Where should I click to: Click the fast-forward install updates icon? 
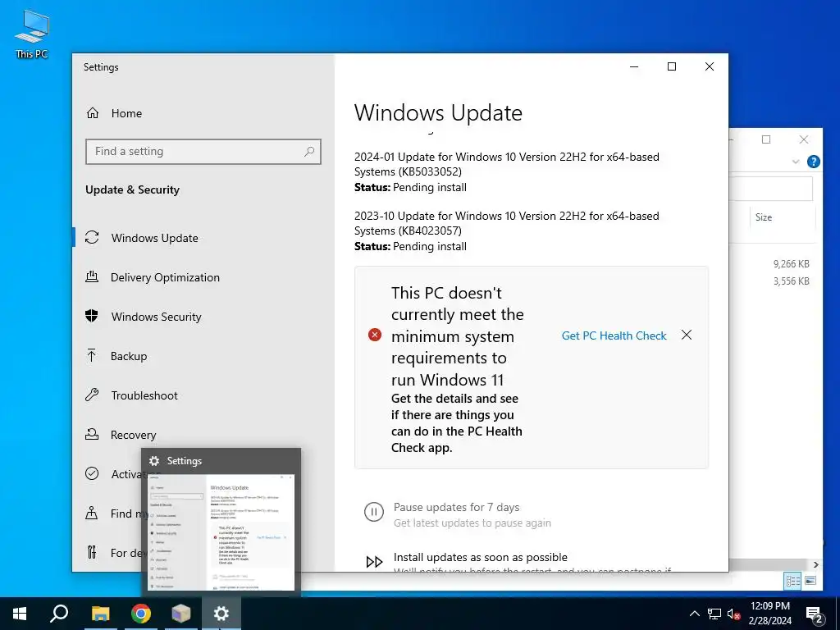click(x=374, y=562)
